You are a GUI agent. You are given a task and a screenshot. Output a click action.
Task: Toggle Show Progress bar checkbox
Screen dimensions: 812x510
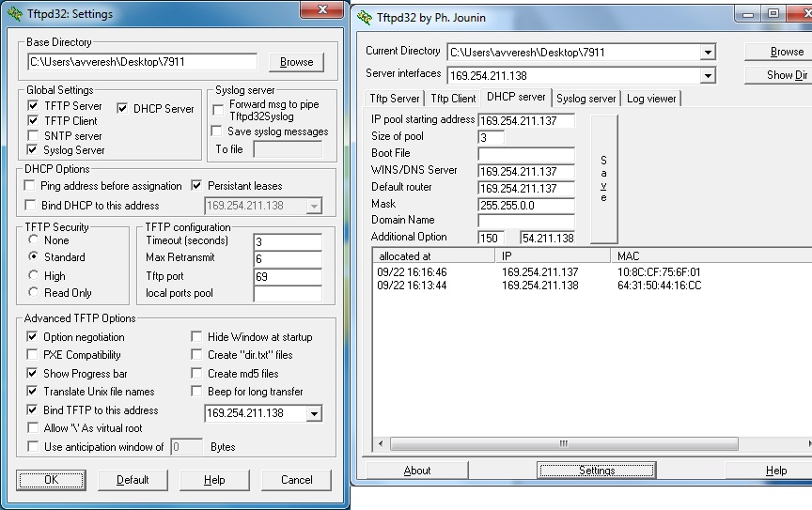(32, 373)
